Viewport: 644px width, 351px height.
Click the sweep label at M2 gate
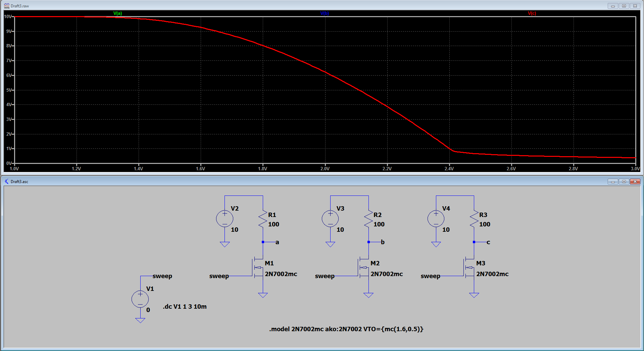click(325, 276)
